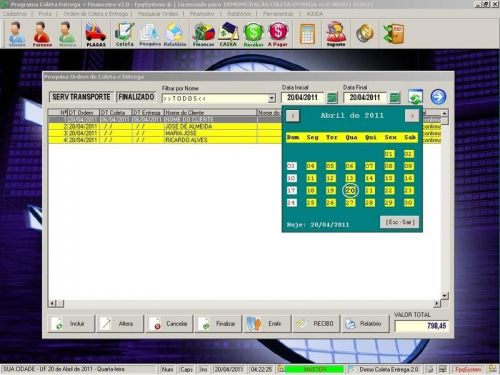This screenshot has width=500, height=375.
Task: Click the Cancelar button
Action: (169, 324)
